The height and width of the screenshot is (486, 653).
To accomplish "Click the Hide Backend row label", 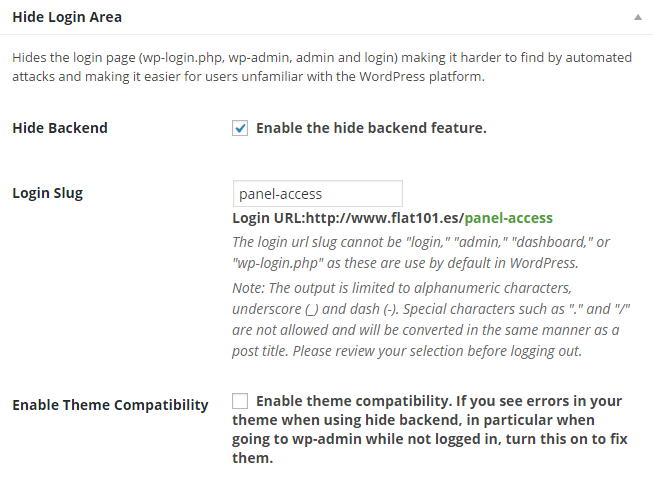I will [x=60, y=128].
